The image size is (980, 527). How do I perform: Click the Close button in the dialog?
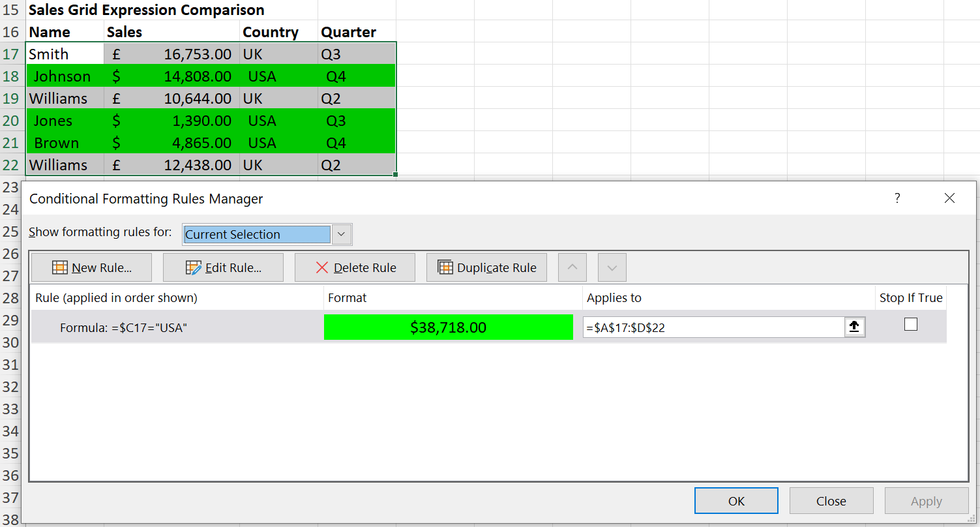[x=831, y=500]
